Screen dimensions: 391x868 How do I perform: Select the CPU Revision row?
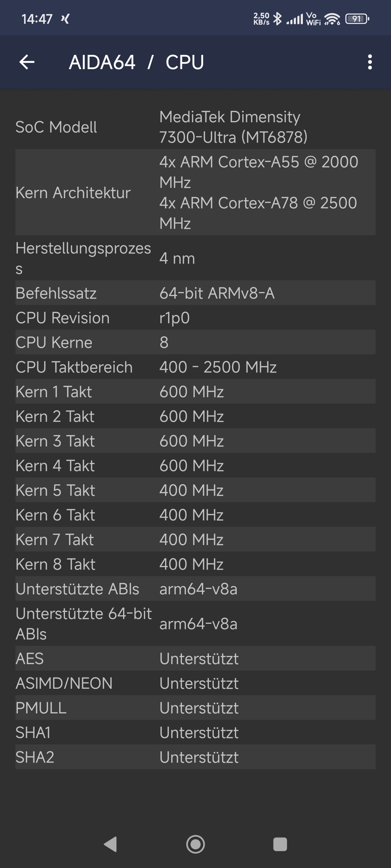coord(195,318)
